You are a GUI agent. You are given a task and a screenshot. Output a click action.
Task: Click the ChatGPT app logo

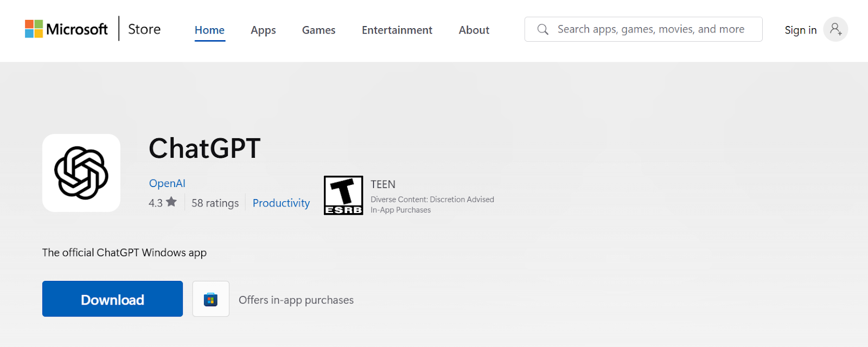tap(81, 173)
